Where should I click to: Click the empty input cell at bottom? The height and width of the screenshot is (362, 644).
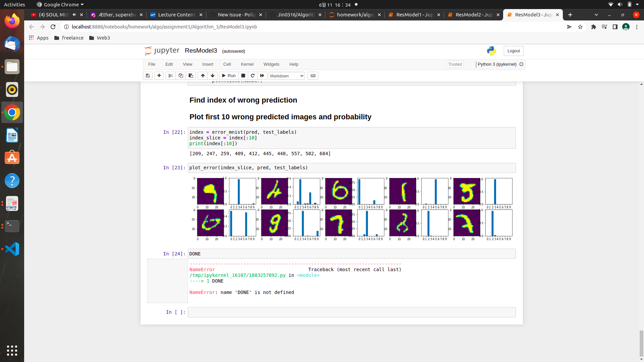(351, 312)
